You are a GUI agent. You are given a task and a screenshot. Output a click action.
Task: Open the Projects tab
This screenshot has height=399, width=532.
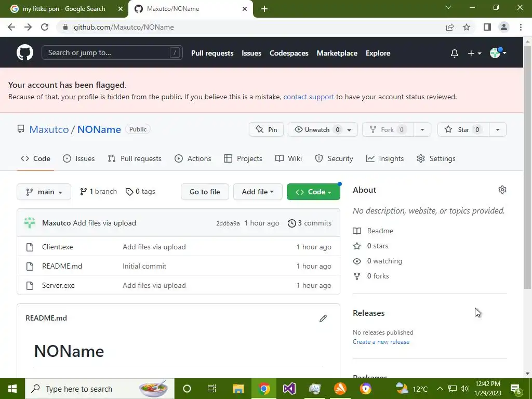(243, 158)
